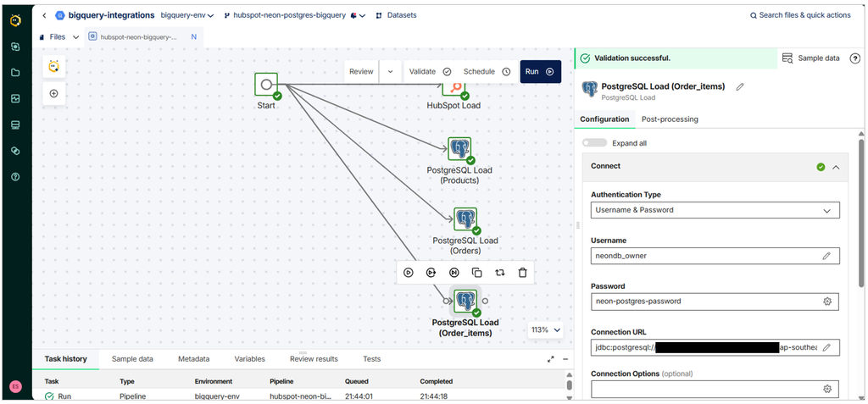The width and height of the screenshot is (868, 404).
Task: Run only this component icon
Action: click(x=409, y=272)
